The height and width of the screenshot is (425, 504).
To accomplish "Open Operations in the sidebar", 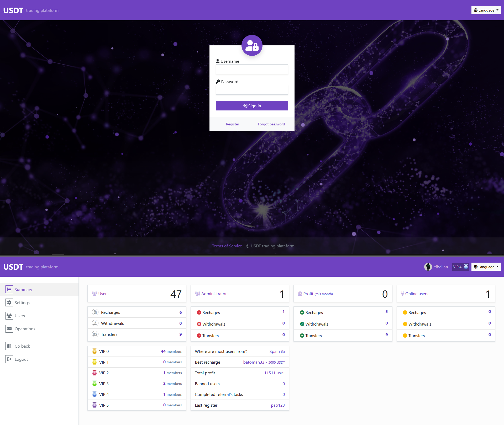I will [39, 329].
